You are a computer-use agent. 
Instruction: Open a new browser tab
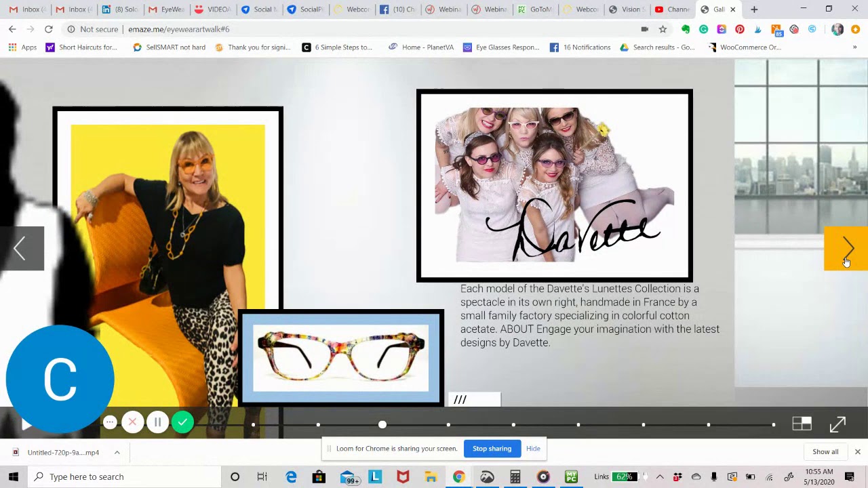(754, 9)
